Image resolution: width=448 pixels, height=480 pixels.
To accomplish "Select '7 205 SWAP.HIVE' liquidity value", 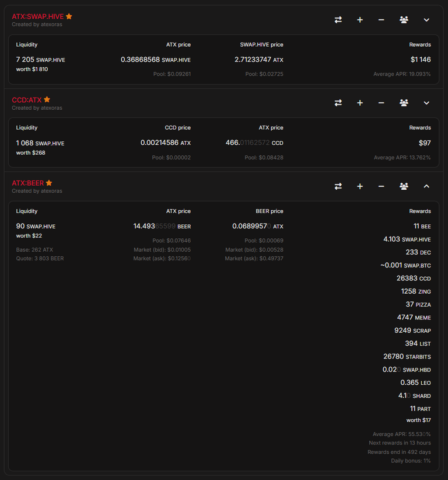I will click(41, 60).
